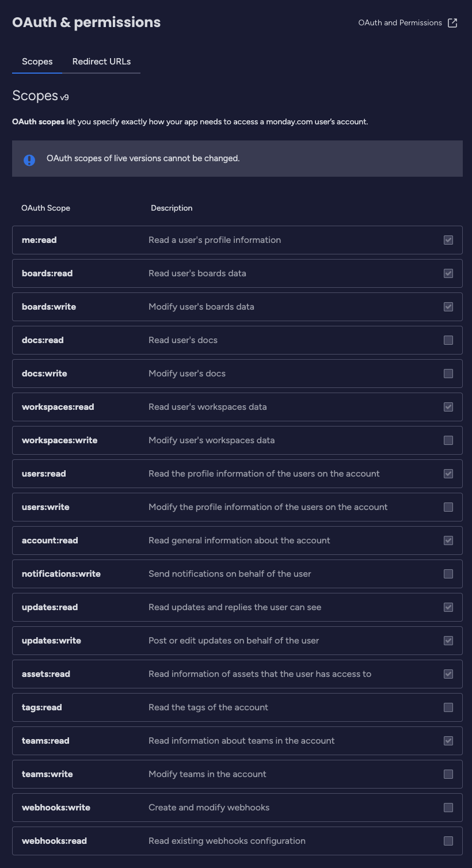Click the blue info alert icon

[x=29, y=159]
